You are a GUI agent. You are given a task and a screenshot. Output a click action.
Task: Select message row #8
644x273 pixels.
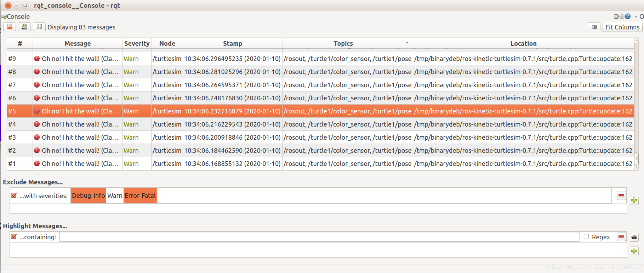point(320,72)
